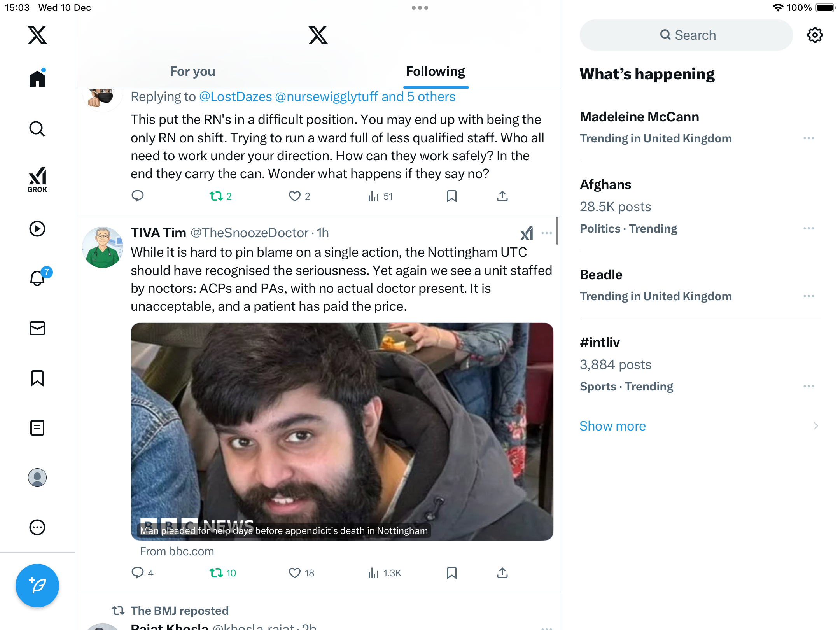Open Bookmarks in the left sidebar

point(37,378)
